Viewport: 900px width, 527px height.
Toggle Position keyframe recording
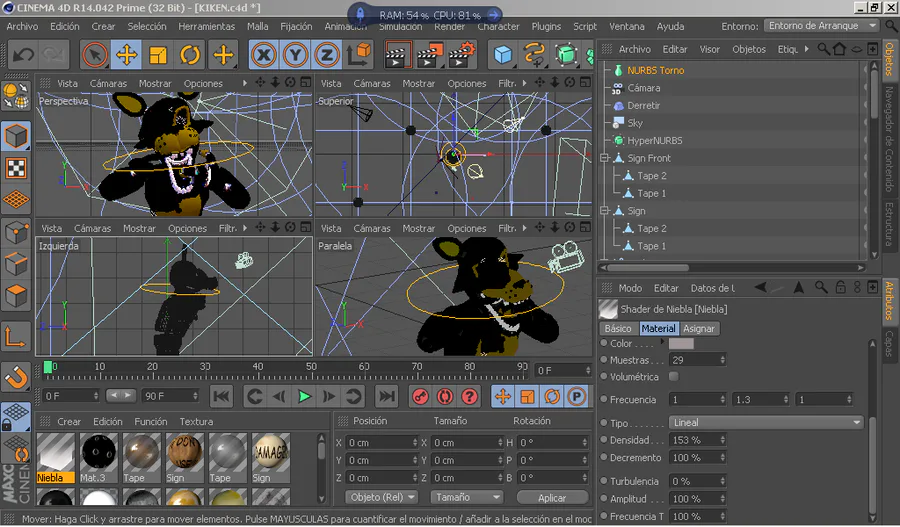(x=503, y=396)
